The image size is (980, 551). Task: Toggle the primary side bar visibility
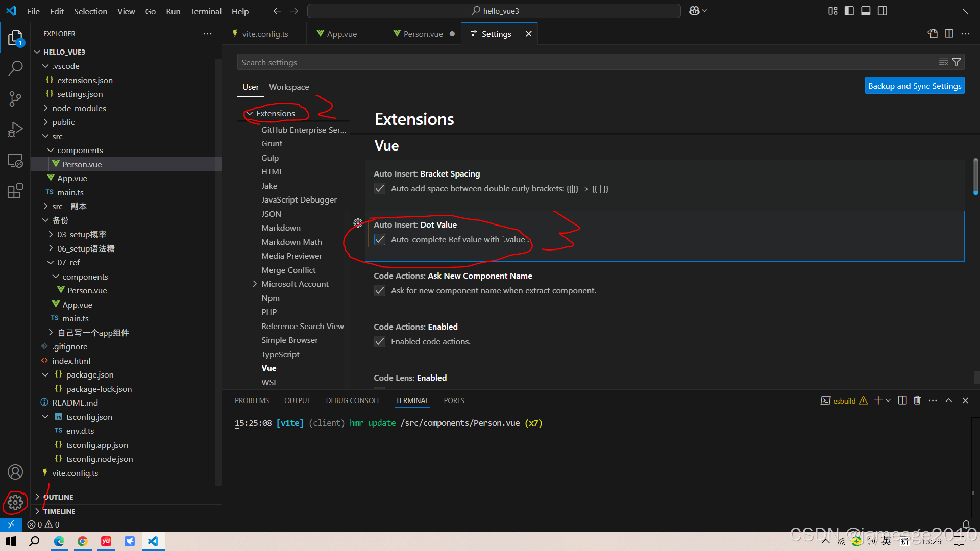849,11
